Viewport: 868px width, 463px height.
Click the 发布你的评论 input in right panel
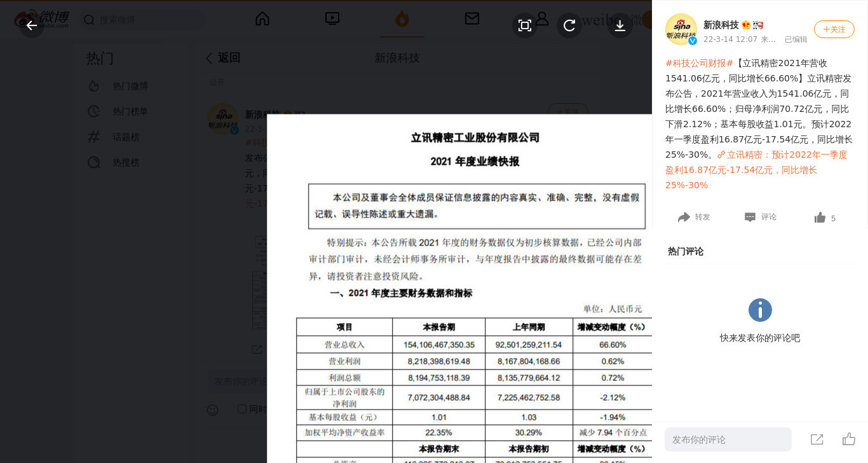pyautogui.click(x=728, y=439)
